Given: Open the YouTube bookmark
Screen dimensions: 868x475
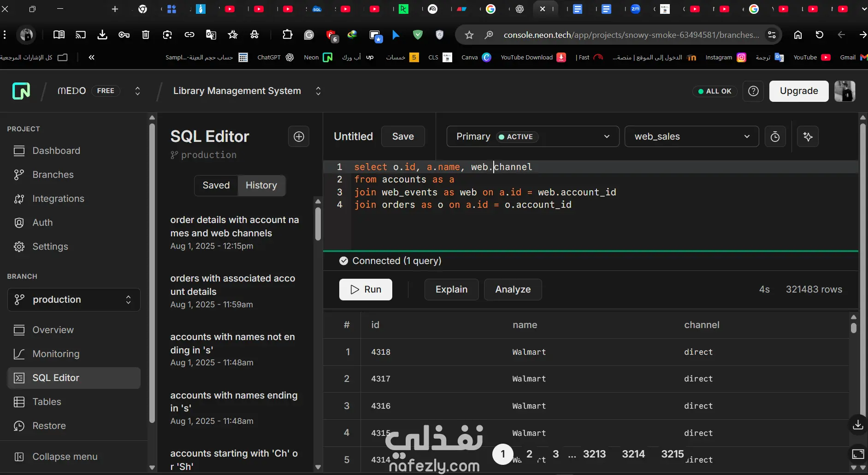Looking at the screenshot, I should [x=812, y=58].
